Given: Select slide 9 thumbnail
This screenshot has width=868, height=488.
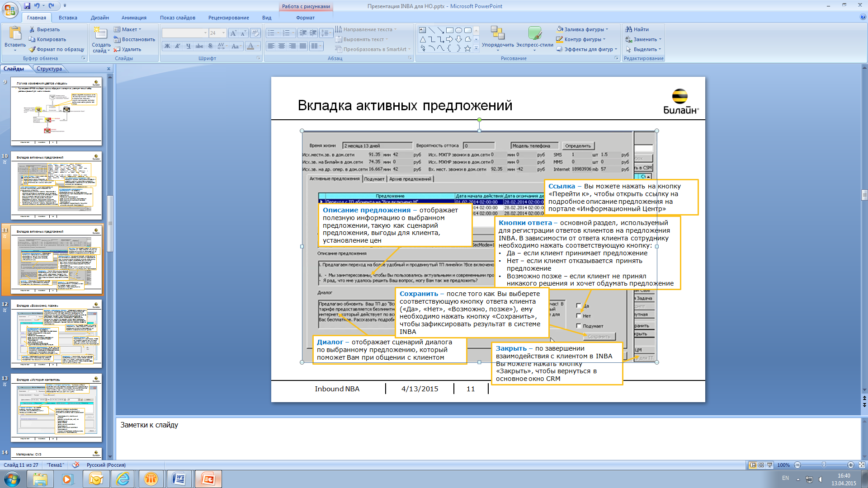Looking at the screenshot, I should pos(57,112).
